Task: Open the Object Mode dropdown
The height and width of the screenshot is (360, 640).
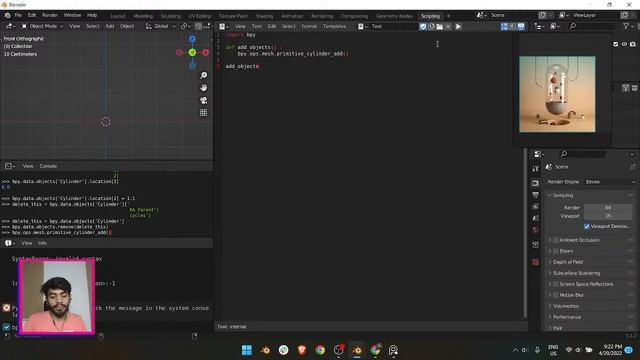Action: (42, 26)
